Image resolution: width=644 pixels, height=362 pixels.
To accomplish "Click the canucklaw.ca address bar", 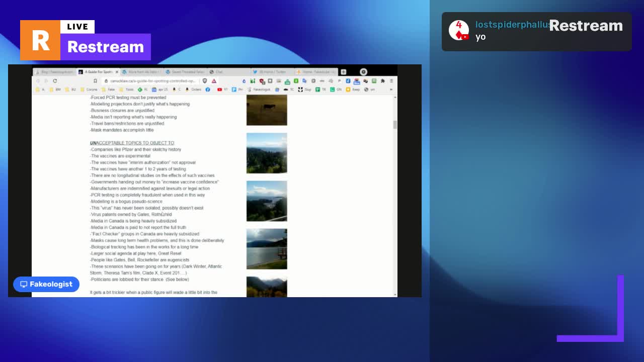I will (152, 81).
